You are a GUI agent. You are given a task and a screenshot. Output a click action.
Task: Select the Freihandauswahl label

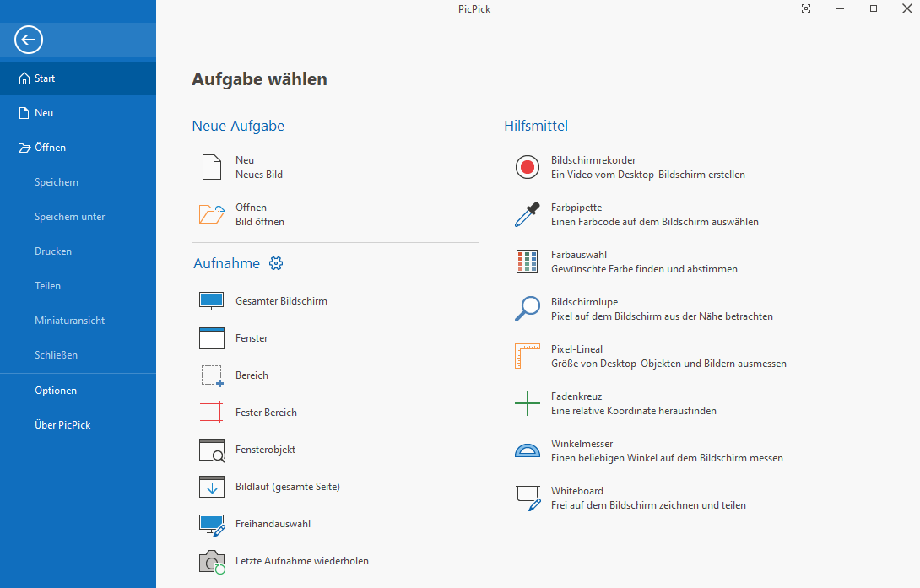[273, 524]
